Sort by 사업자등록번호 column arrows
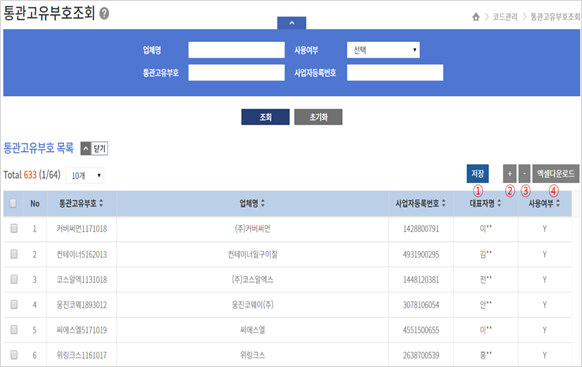 pos(444,203)
